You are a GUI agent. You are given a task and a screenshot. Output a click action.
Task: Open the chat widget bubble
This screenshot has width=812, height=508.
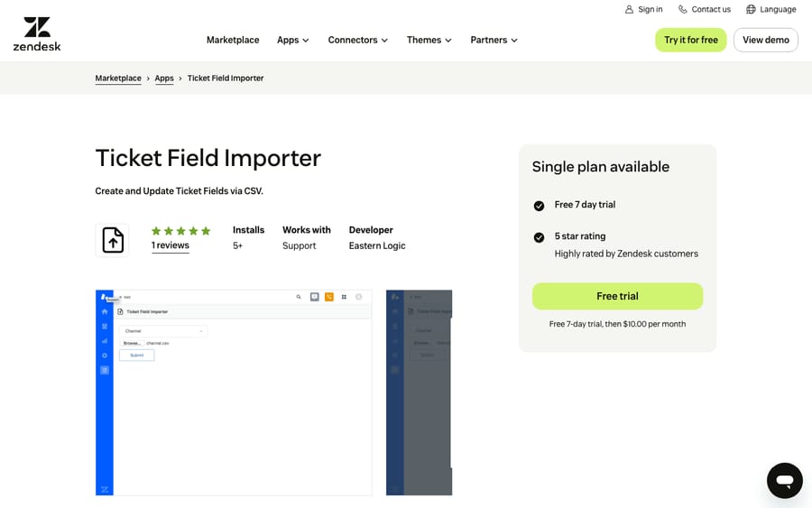785,480
